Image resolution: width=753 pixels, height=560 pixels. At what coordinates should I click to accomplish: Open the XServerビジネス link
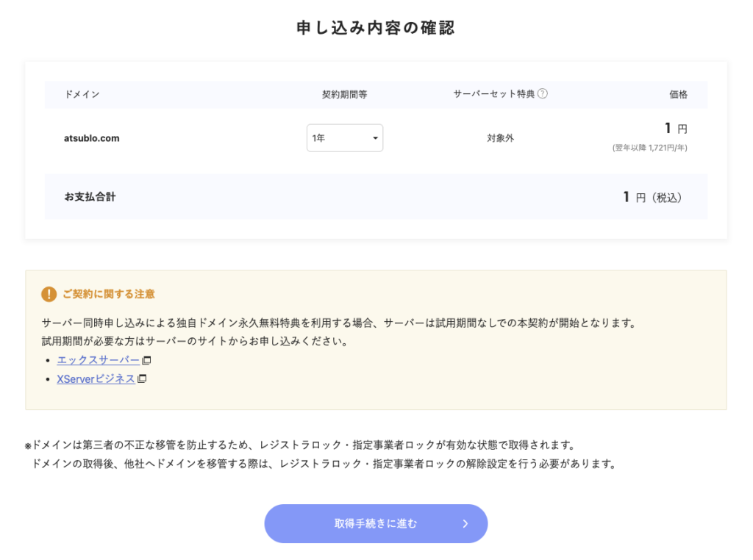96,379
